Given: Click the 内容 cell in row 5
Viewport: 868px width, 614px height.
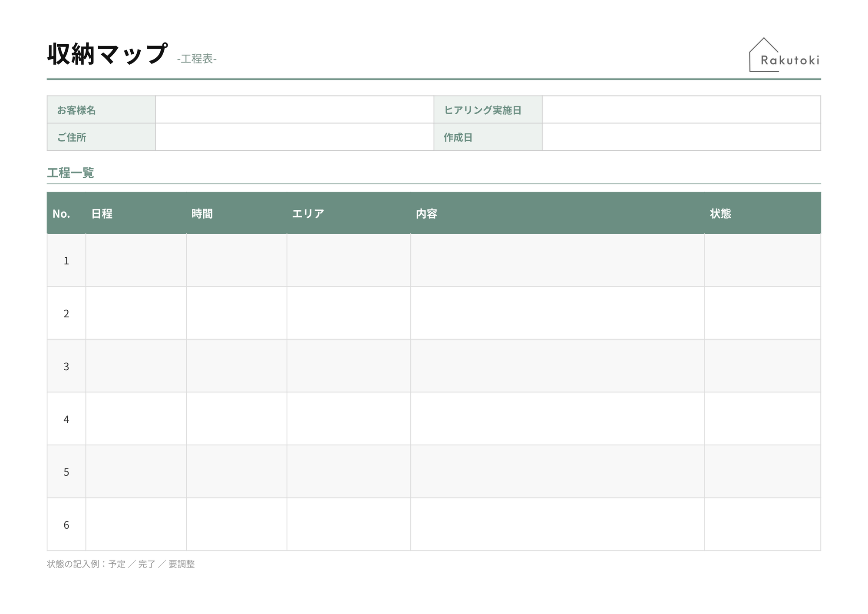Looking at the screenshot, I should click(558, 471).
